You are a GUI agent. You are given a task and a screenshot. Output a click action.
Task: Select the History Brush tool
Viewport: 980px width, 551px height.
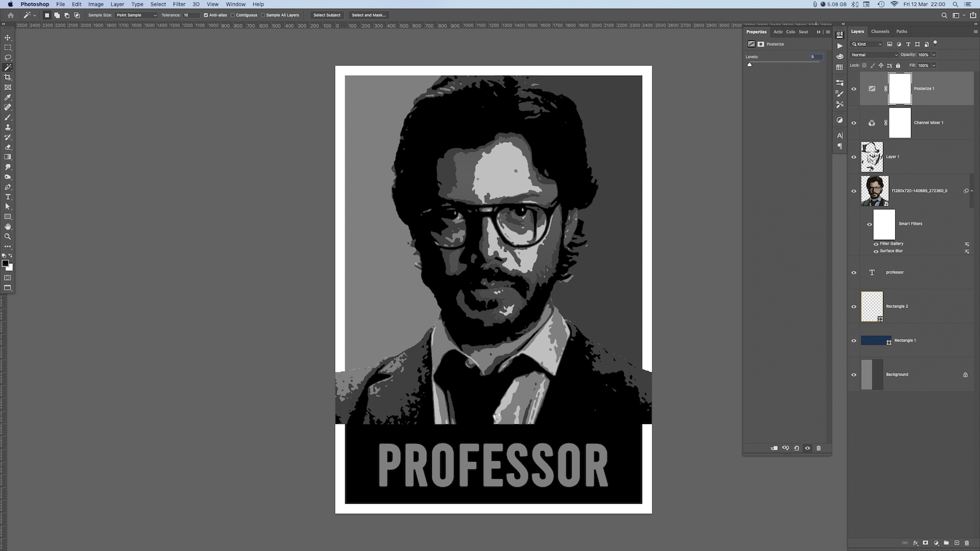pos(8,137)
